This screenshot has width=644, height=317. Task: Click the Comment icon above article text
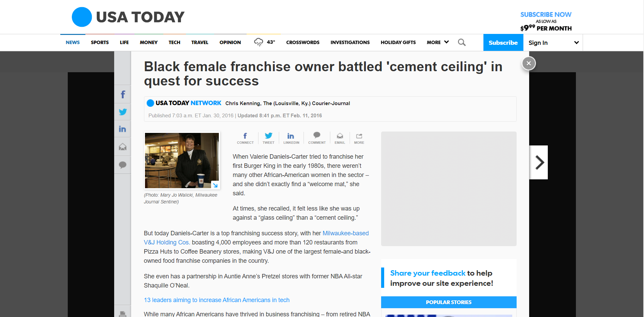pos(317,138)
